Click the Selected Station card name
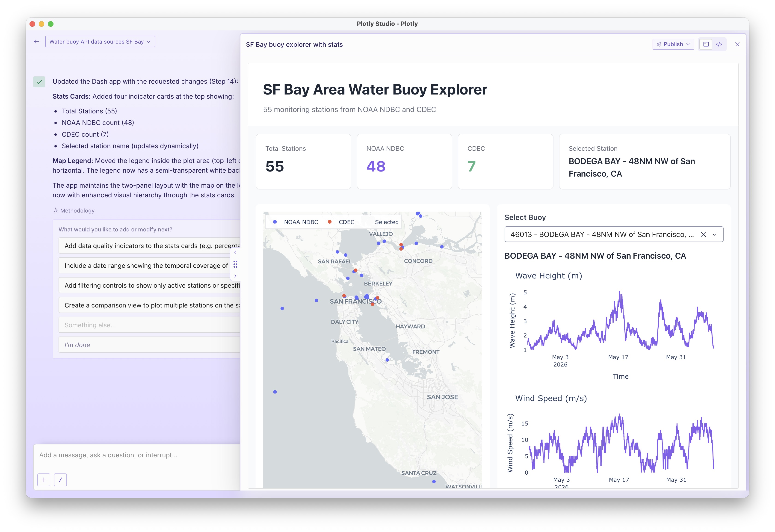Viewport: 775px width, 532px height. point(632,167)
